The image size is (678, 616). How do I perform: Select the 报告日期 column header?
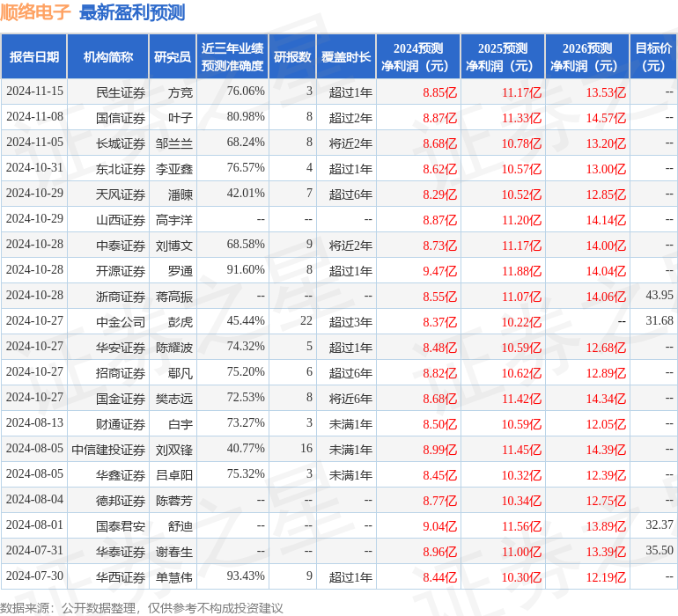[x=34, y=56]
